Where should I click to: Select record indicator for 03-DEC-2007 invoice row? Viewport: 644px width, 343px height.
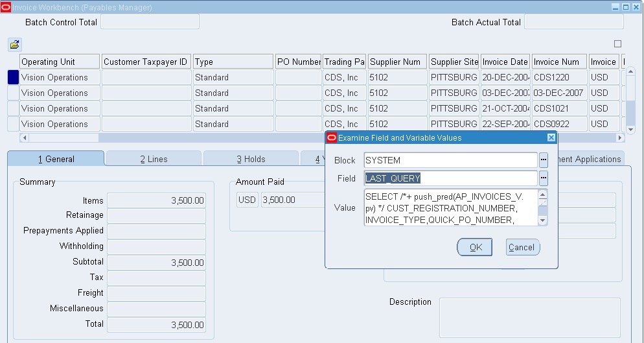13,93
